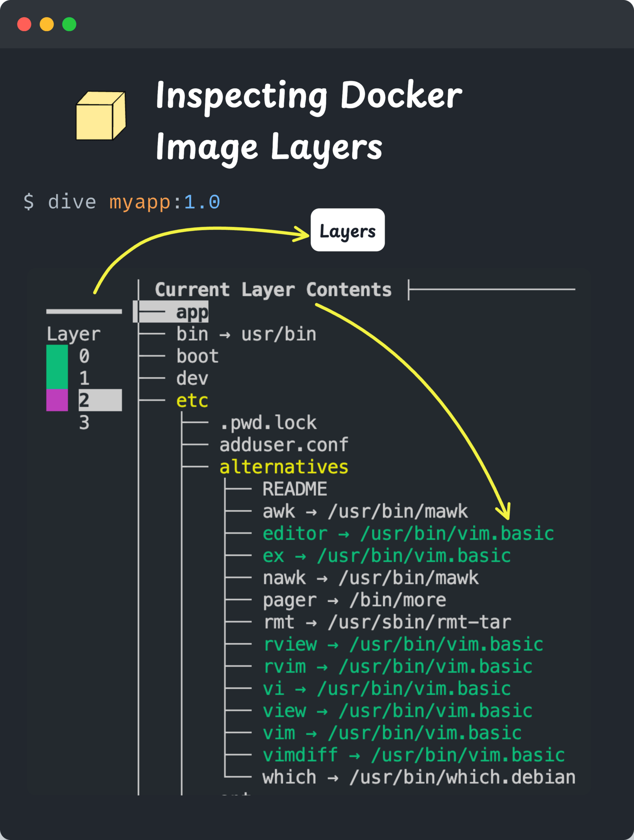Expand the highlighted app directory
The image size is (634, 840).
click(192, 312)
